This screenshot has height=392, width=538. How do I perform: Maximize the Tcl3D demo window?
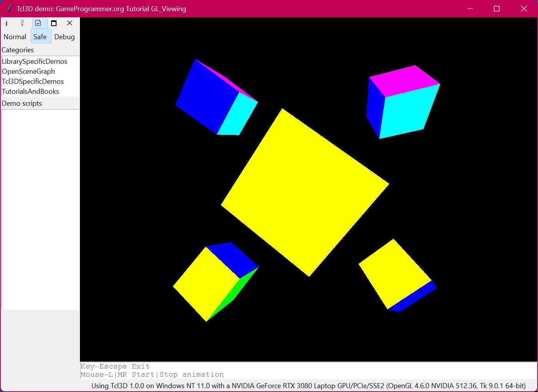(x=496, y=8)
